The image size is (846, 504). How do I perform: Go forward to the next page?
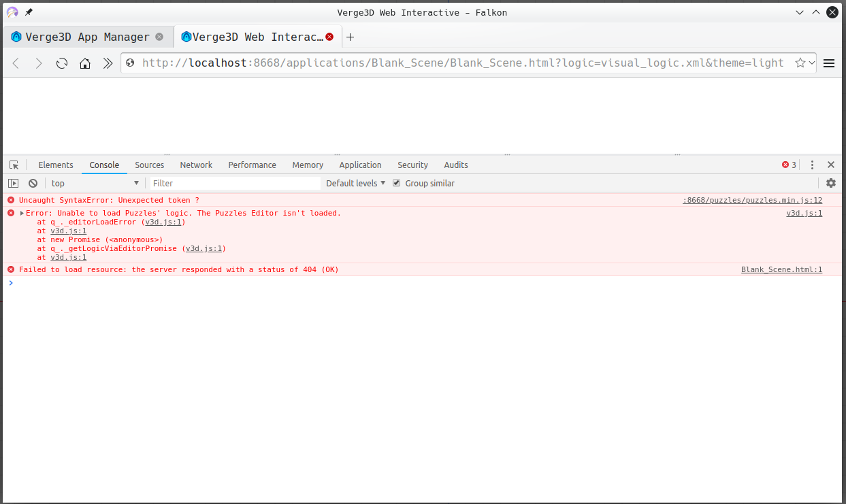[39, 63]
